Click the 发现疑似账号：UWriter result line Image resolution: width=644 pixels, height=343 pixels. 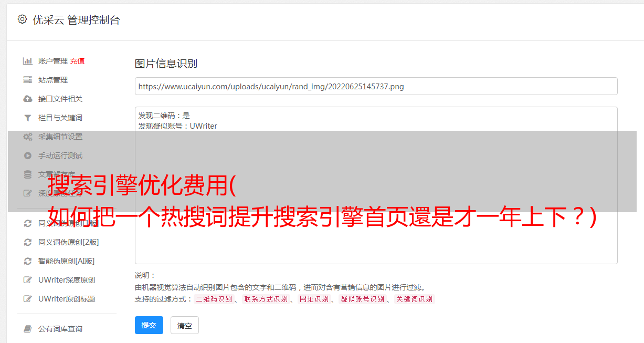coord(177,126)
